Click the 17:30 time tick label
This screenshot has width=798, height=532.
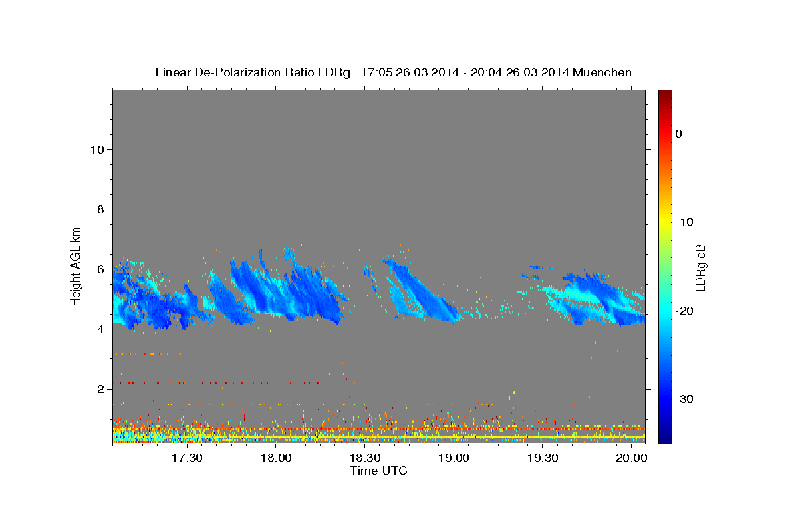point(187,458)
